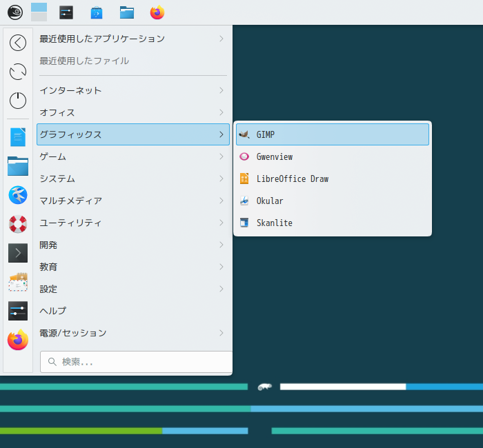Expand the インターネット submenu arrow
The image size is (483, 448).
(221, 90)
